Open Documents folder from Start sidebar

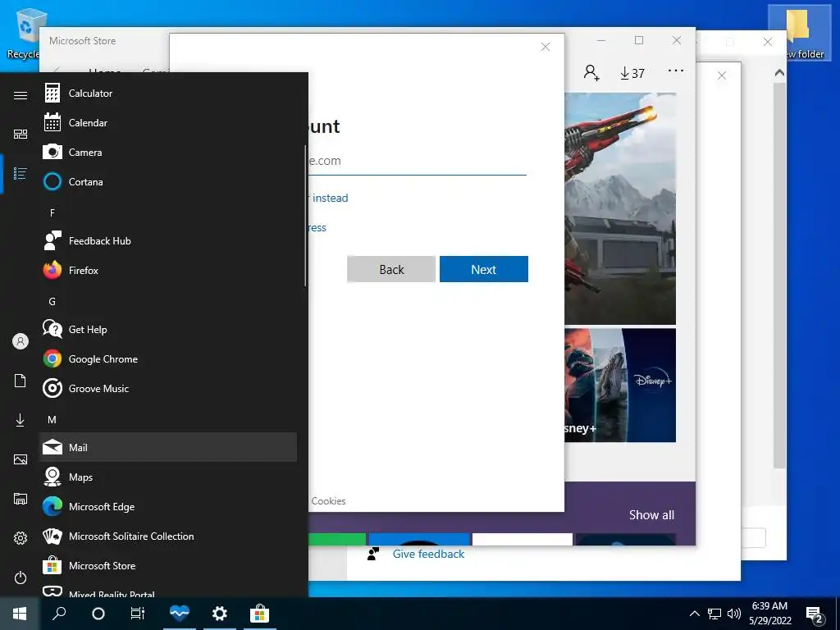(x=21, y=381)
